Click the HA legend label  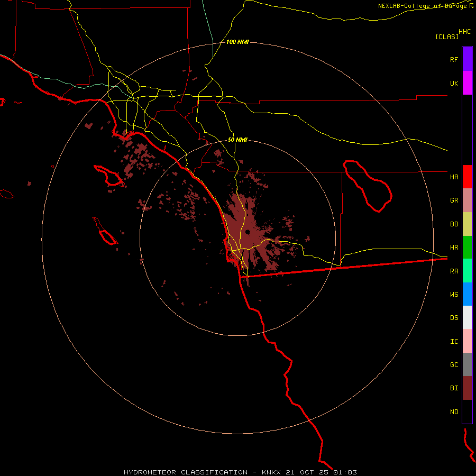click(x=454, y=177)
